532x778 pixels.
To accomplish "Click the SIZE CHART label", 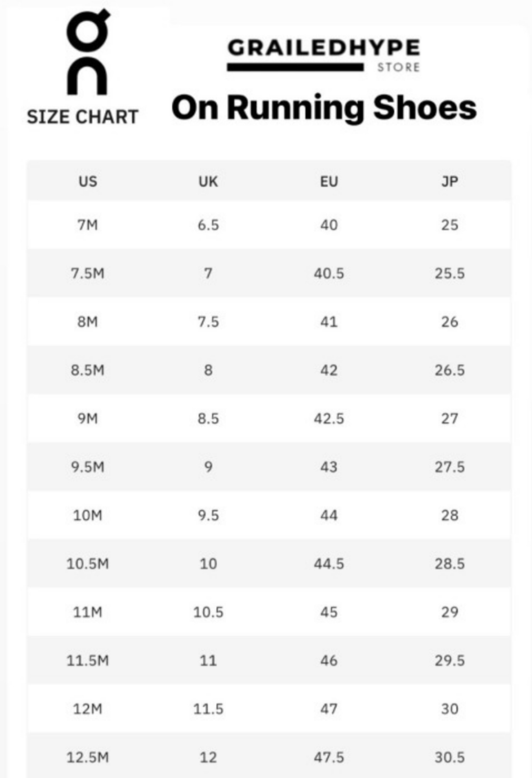I will coord(83,117).
